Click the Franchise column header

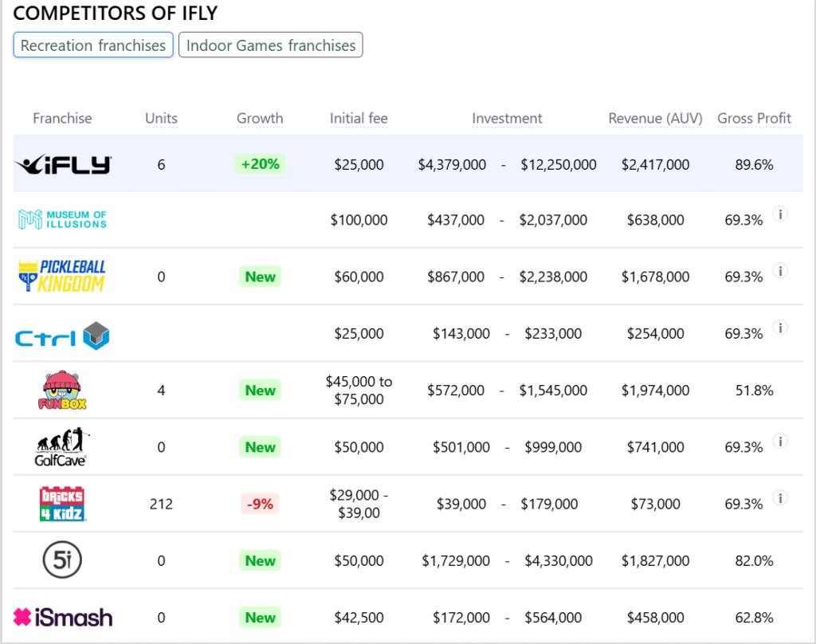[62, 118]
